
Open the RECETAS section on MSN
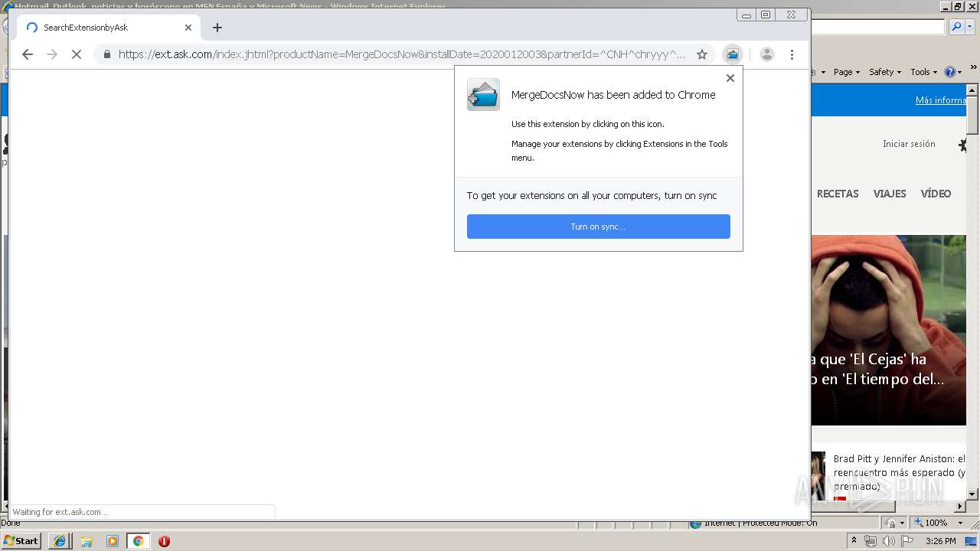(838, 194)
